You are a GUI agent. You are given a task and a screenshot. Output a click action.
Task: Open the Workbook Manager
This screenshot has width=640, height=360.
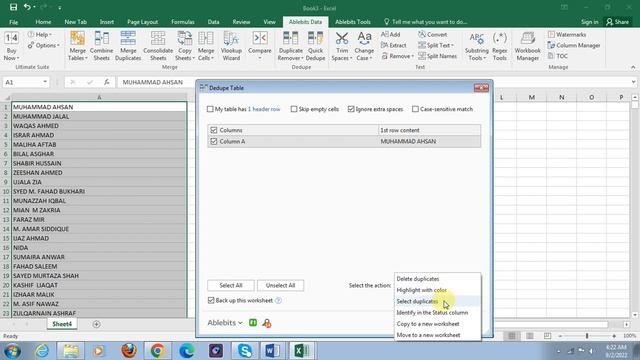click(527, 46)
